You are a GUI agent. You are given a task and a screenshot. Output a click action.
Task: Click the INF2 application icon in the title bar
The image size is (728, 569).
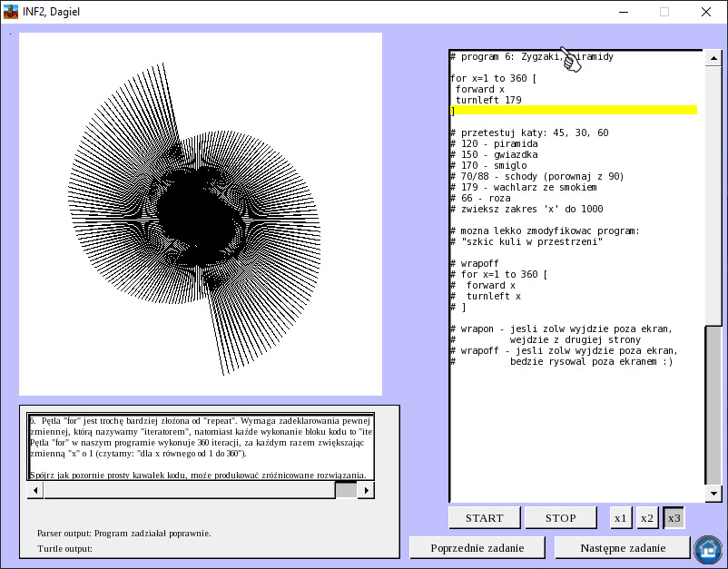pyautogui.click(x=9, y=12)
